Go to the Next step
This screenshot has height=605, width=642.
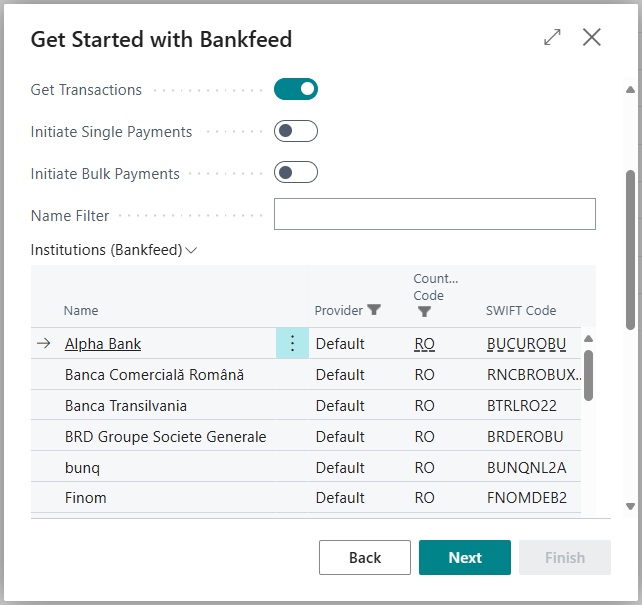pyautogui.click(x=465, y=558)
